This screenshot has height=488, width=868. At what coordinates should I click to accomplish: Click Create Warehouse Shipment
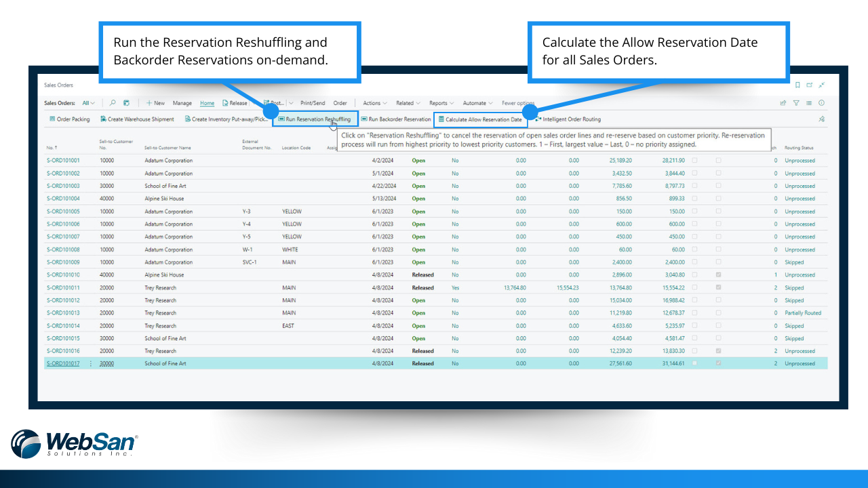pos(137,119)
